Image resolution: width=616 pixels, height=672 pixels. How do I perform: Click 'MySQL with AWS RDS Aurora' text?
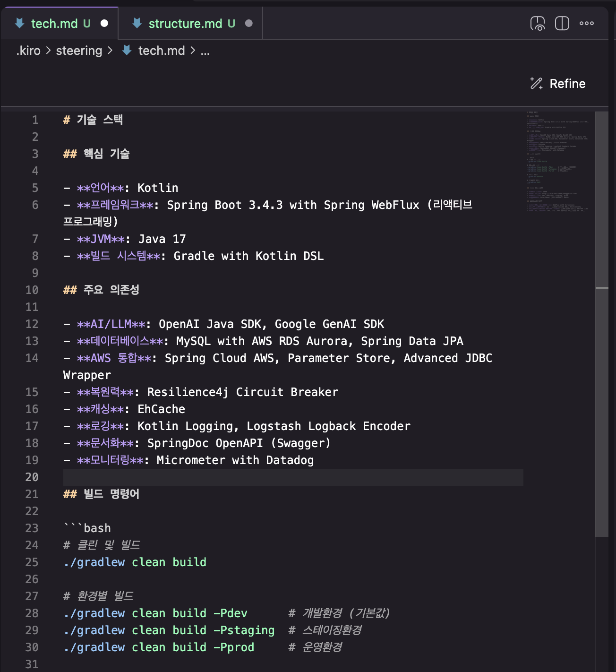262,341
